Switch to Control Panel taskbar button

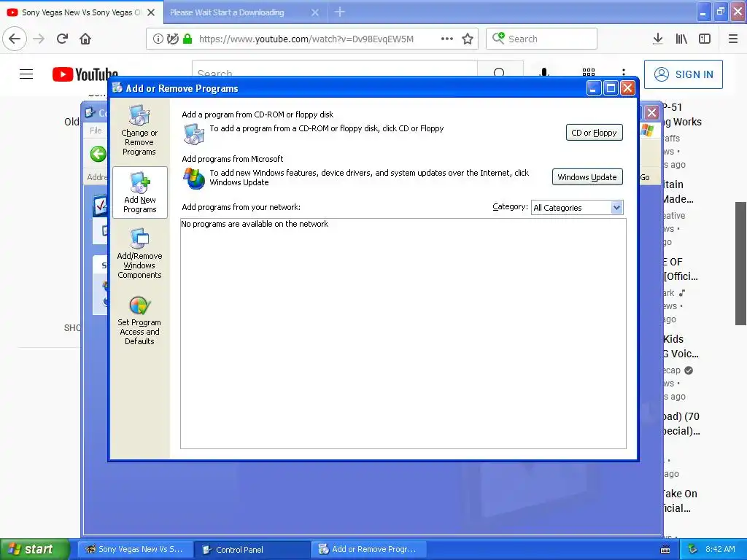(252, 549)
